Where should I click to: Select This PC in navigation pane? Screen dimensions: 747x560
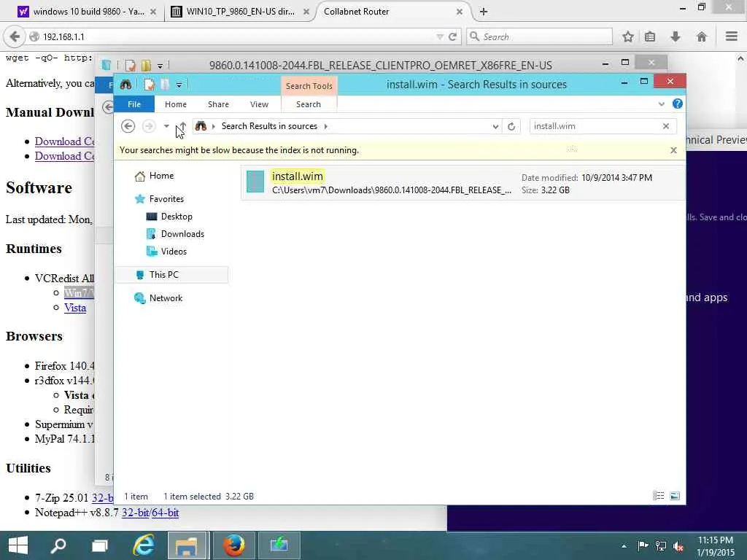click(x=164, y=275)
